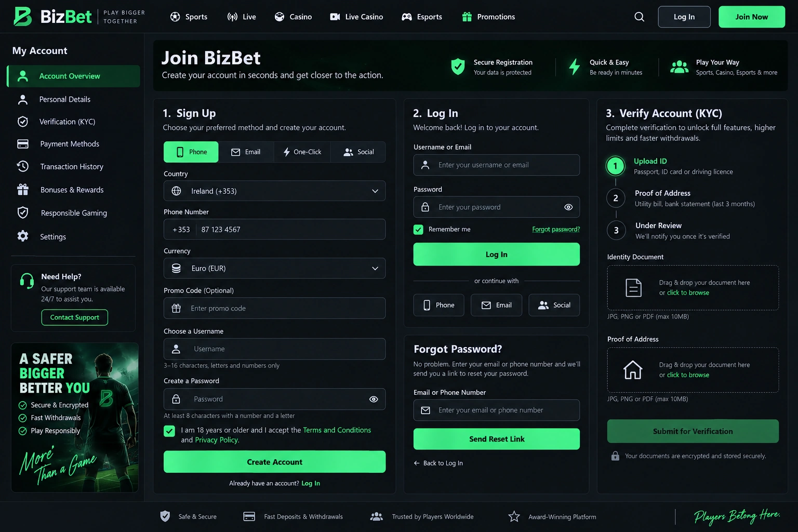This screenshot has height=532, width=798.
Task: Open the Esports menu item
Action: point(422,17)
